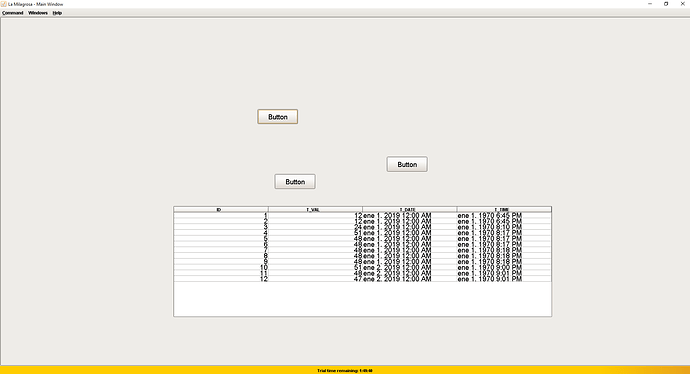Viewport: 690px width, 374px height.
Task: Open the Help menu
Action: click(57, 13)
